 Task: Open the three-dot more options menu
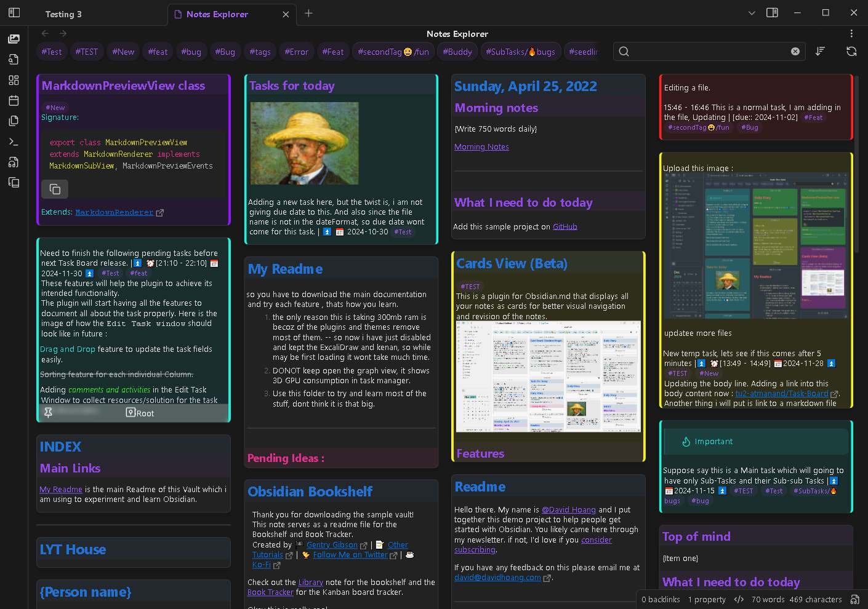click(x=851, y=33)
